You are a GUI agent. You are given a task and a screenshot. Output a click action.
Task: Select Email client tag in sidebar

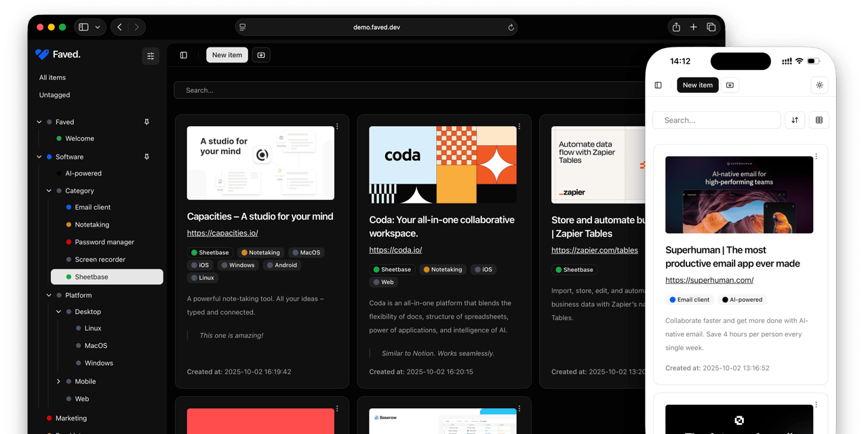[93, 208]
